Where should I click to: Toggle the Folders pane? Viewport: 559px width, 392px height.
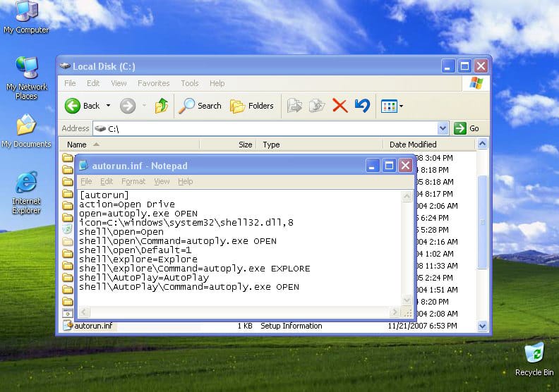[x=252, y=106]
